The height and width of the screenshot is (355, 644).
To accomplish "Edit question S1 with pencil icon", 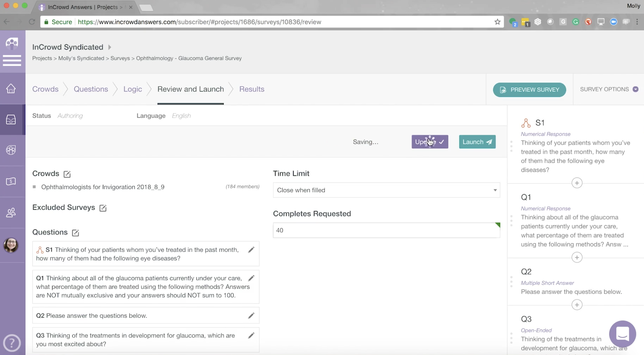I will click(x=251, y=250).
